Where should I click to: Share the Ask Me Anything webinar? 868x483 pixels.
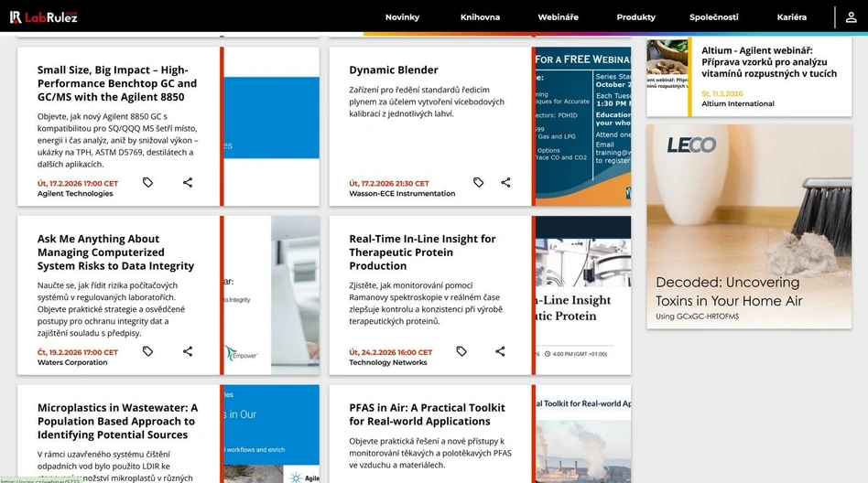point(188,351)
